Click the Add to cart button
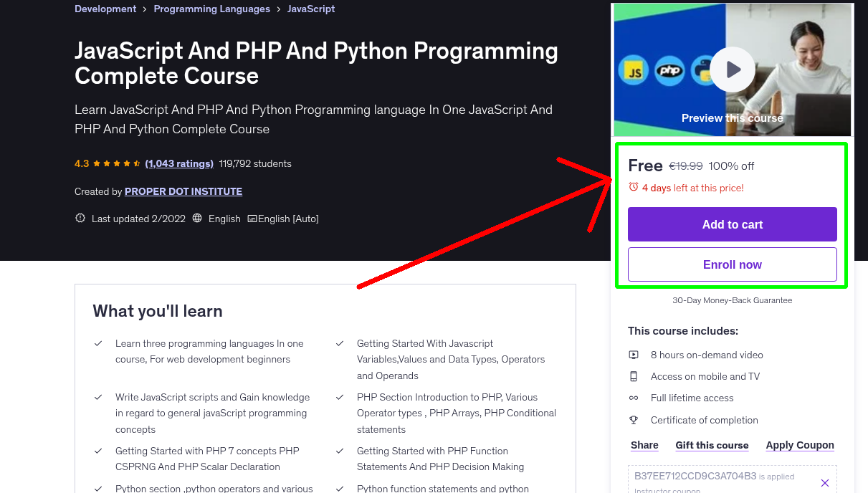868x493 pixels. (732, 224)
